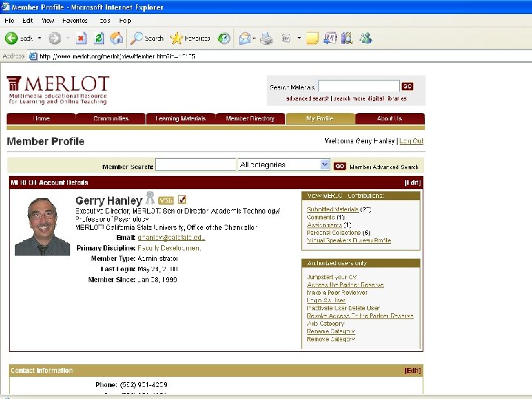Click the Log Out link
532x399 pixels.
point(412,141)
